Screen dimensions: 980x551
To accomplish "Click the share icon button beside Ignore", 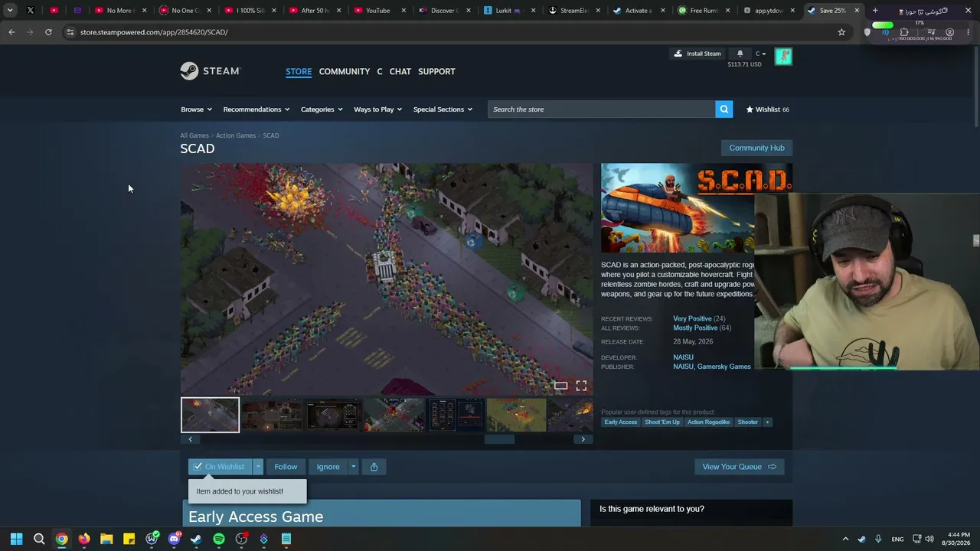I will (x=374, y=467).
